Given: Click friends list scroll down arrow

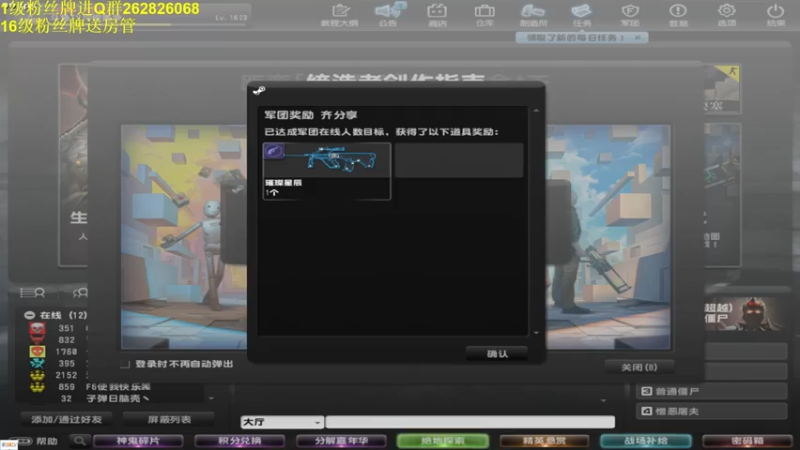Looking at the screenshot, I should pos(211,398).
